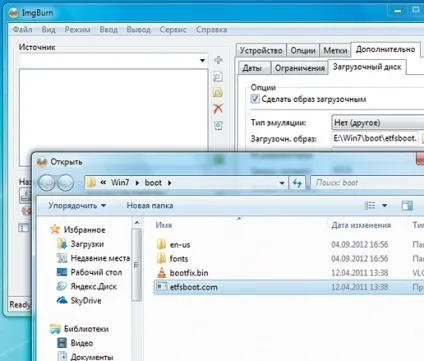Image resolution: width=424 pixels, height=361 pixels.
Task: Click the add file plus icon beside Источник
Action: coord(218,60)
